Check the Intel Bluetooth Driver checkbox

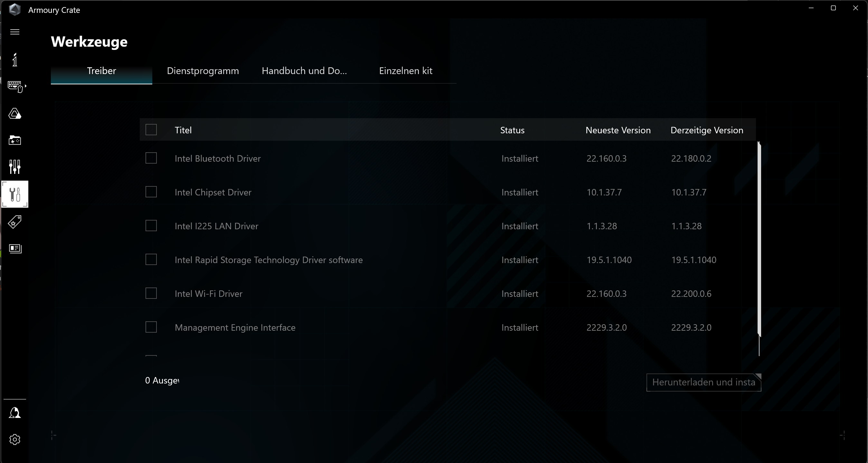click(x=151, y=158)
